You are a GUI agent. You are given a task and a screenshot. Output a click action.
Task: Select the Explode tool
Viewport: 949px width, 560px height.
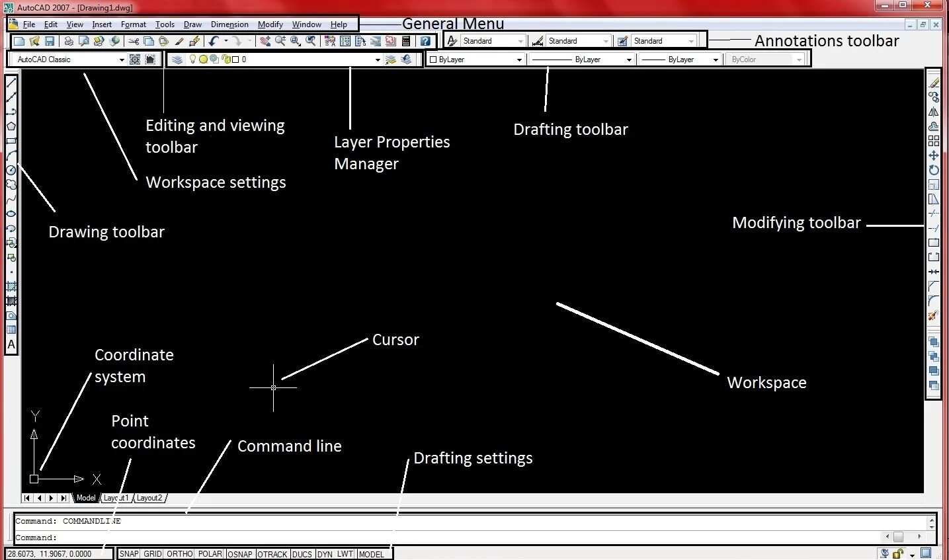pos(934,316)
